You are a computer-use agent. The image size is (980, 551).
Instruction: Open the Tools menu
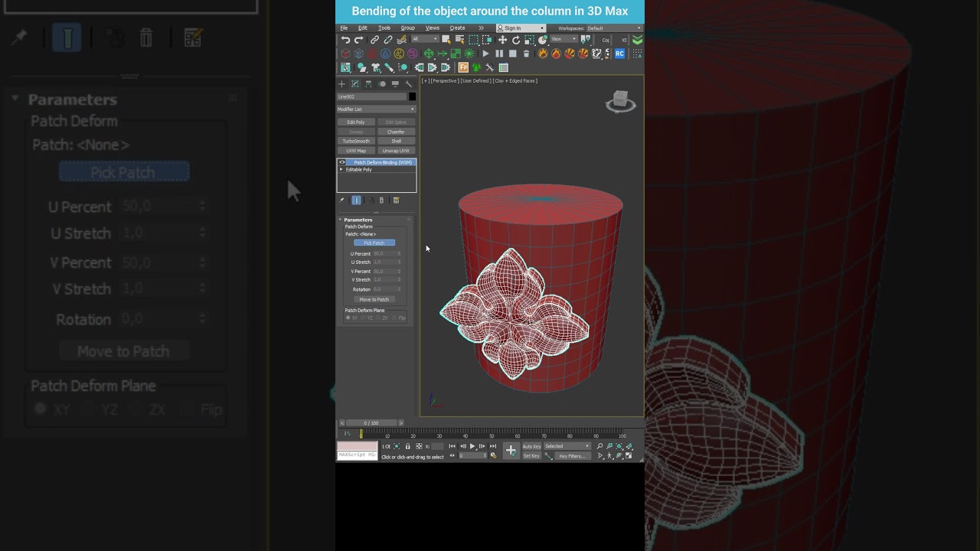click(x=384, y=28)
